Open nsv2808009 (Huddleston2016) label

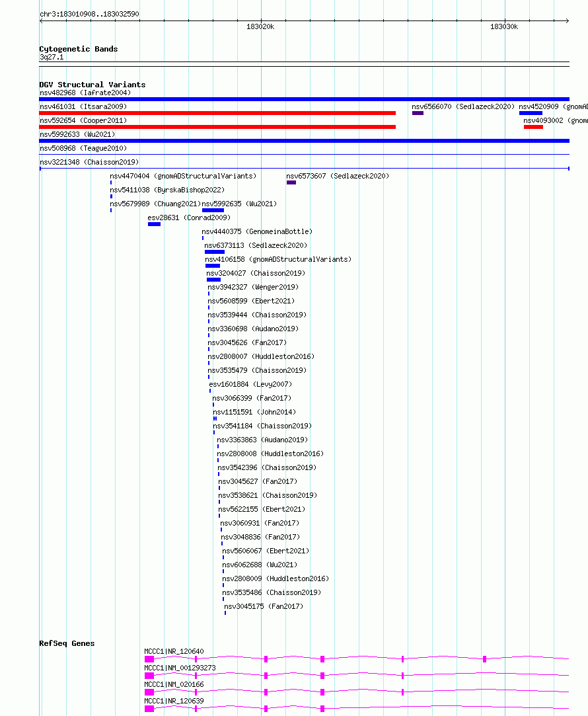276,578
